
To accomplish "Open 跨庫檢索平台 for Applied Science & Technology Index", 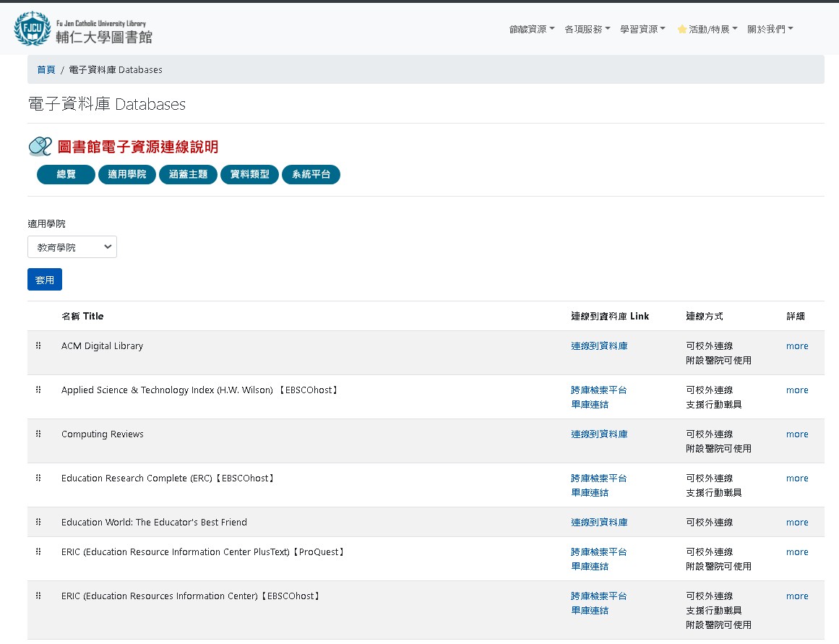I will tap(599, 390).
